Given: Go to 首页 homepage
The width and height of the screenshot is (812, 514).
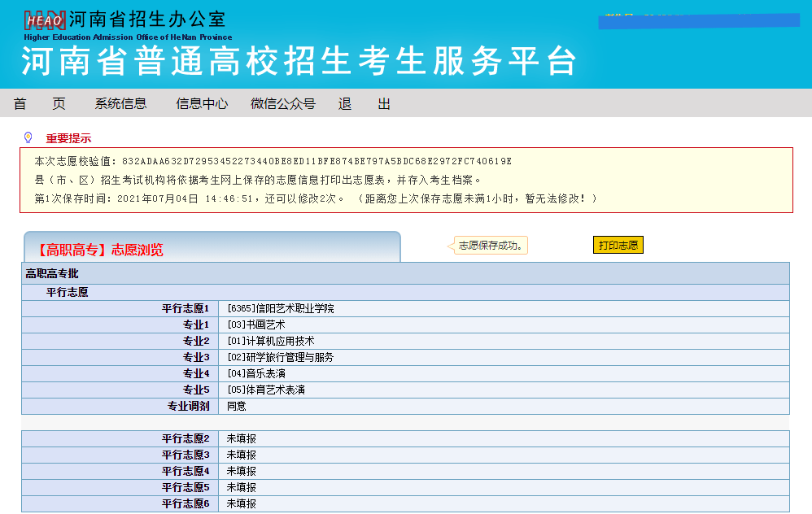Looking at the screenshot, I should (39, 103).
